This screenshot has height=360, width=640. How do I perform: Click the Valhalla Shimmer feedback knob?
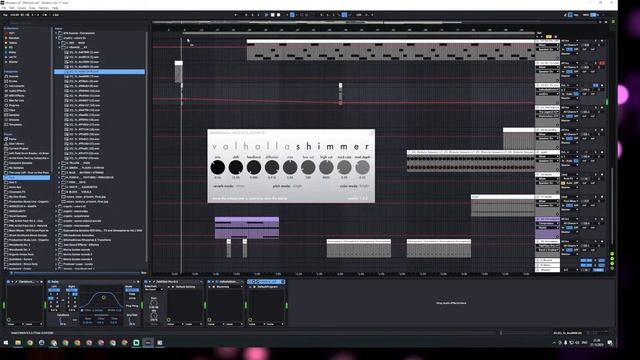[254, 167]
